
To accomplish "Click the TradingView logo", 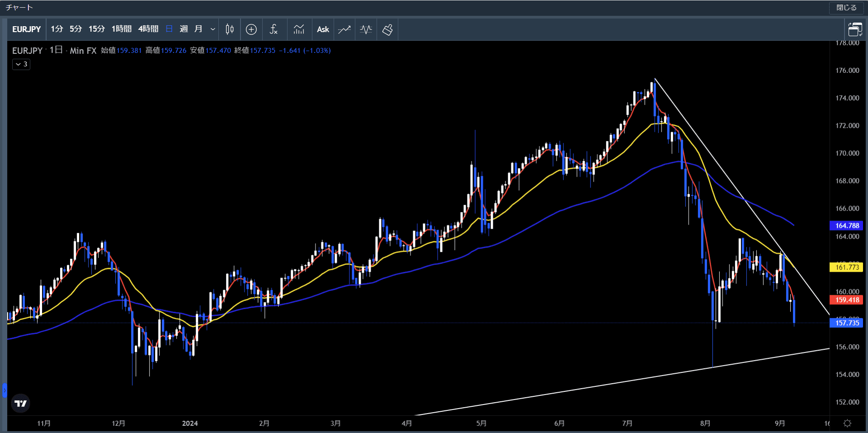I will [x=20, y=403].
